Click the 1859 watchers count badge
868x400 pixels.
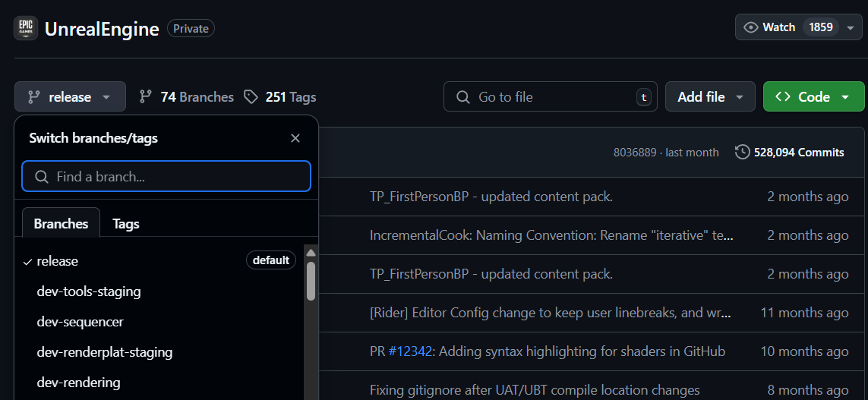click(x=821, y=27)
